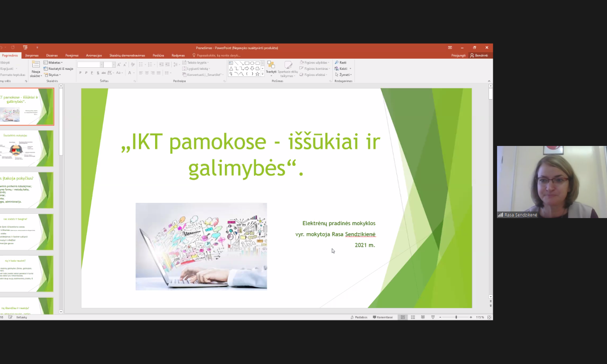Image resolution: width=607 pixels, height=364 pixels.
Task: Open the Skaidrių demonstravimas tab
Action: pos(127,55)
